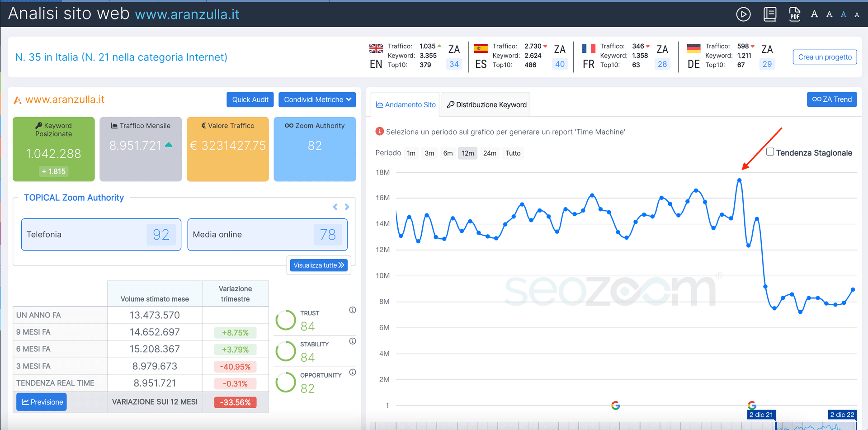Select the smallest font size A icon
The image size is (868, 430).
[x=857, y=15]
